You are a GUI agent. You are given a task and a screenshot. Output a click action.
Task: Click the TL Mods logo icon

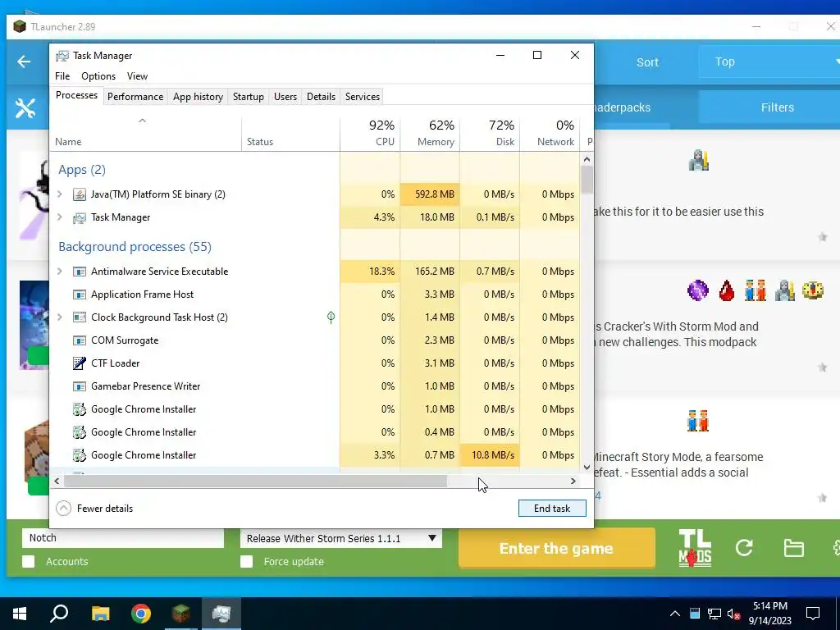(695, 548)
